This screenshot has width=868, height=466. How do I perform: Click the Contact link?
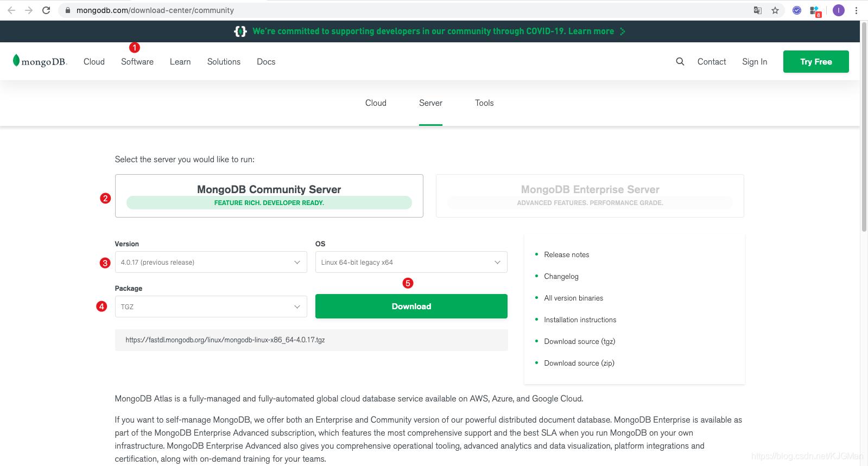(x=712, y=62)
